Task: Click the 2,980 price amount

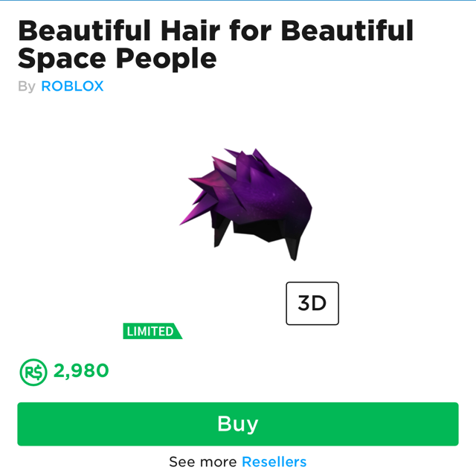Action: [81, 371]
